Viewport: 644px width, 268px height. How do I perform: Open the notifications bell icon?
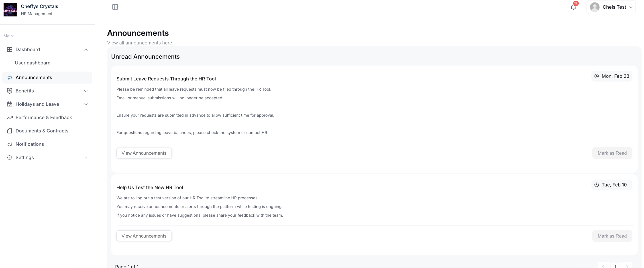click(573, 7)
